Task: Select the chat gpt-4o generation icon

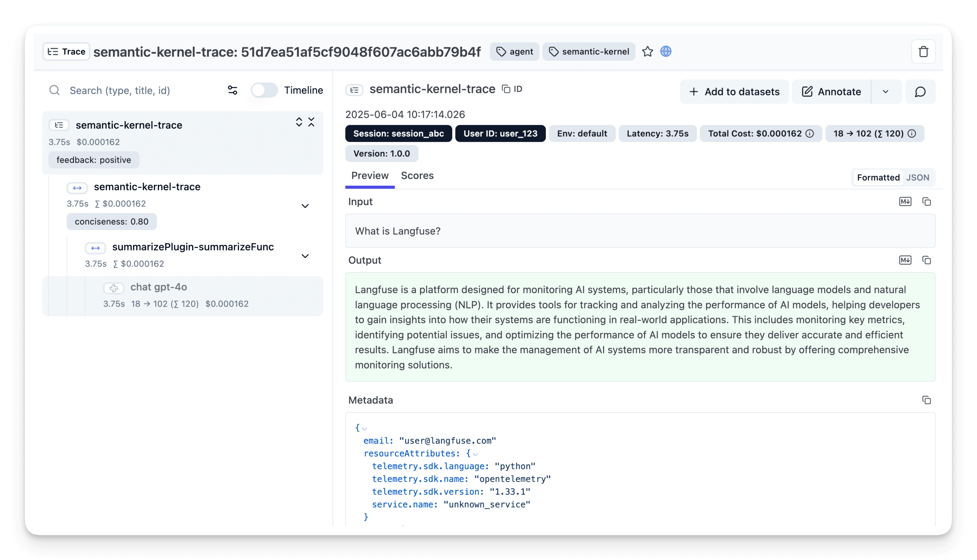Action: 114,288
